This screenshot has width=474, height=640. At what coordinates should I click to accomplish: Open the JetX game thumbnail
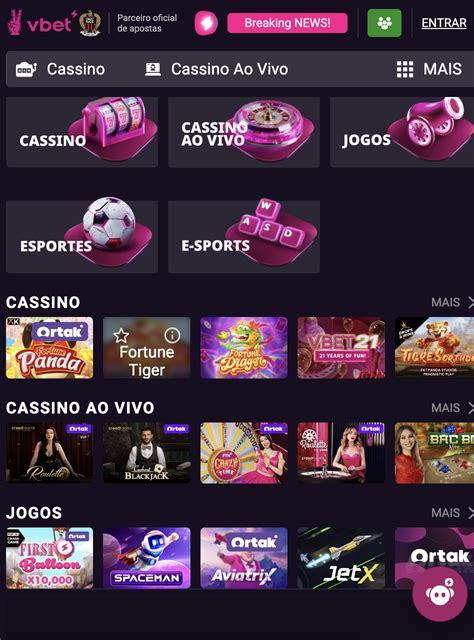(341, 558)
